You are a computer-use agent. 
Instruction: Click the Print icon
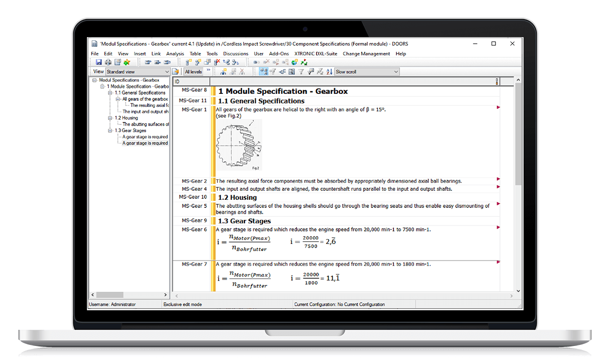pos(108,62)
